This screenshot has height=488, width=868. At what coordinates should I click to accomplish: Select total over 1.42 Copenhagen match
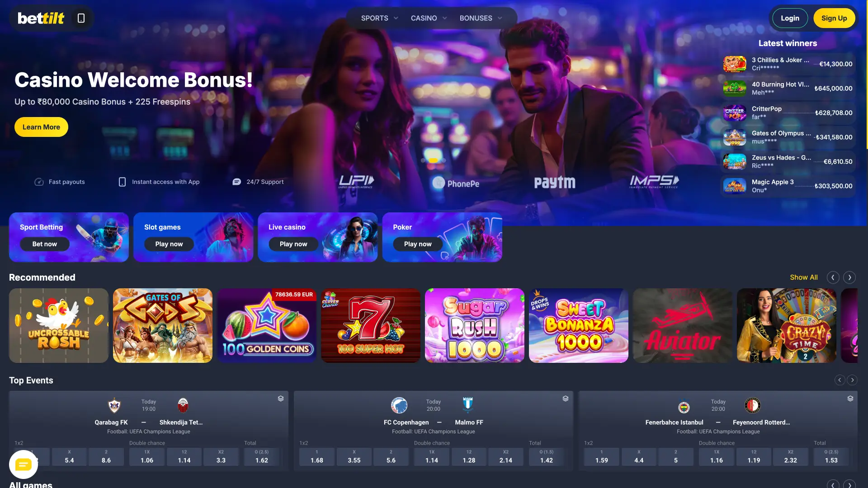tap(547, 457)
